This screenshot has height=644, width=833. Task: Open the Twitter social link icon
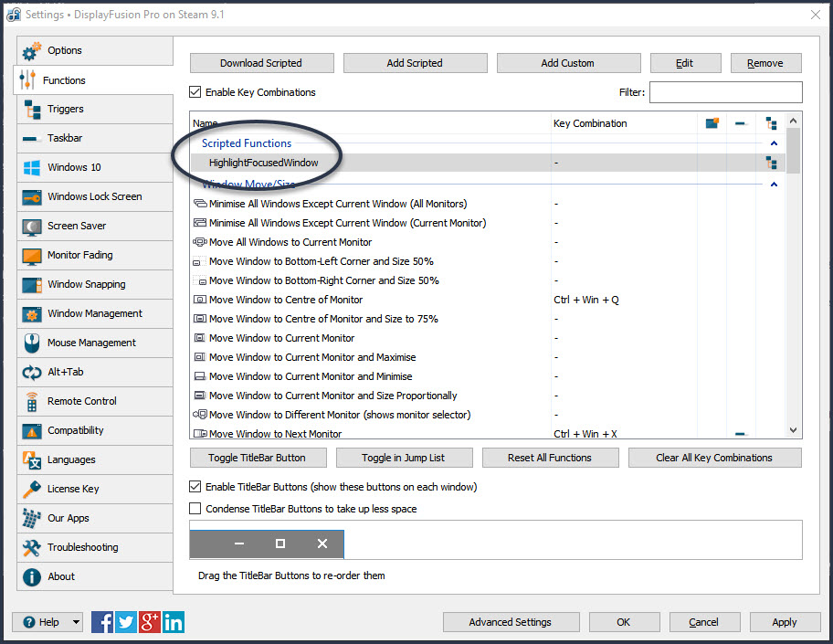(126, 622)
